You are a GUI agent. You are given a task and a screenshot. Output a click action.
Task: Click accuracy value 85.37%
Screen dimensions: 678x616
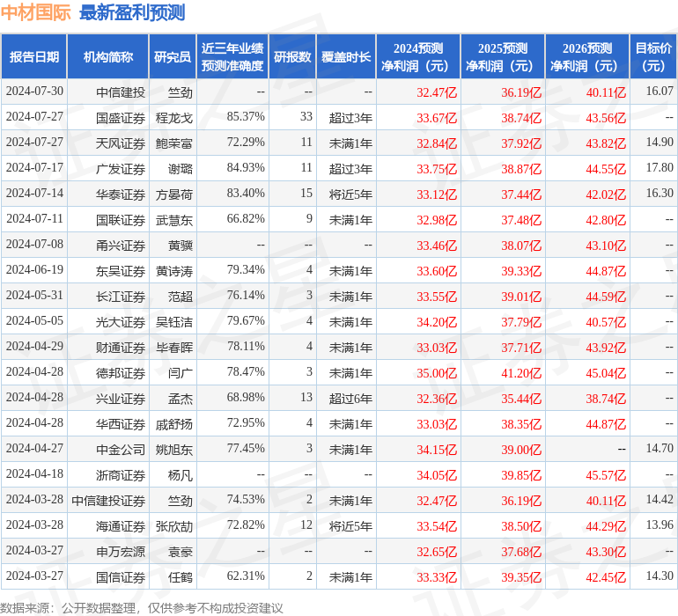[x=246, y=117]
